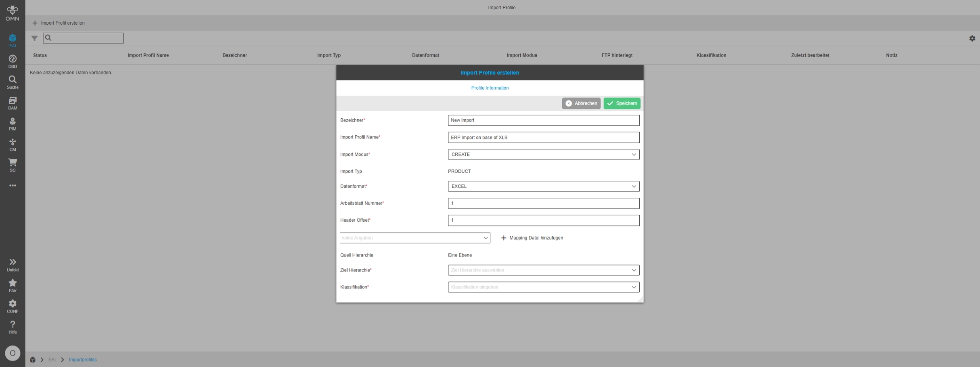
Task: Open table settings gear at top right
Action: 972,38
